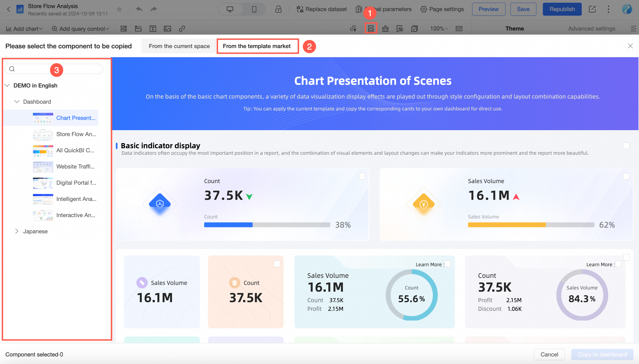639x364 pixels.
Task: Insert a text box component icon
Action: (153, 29)
